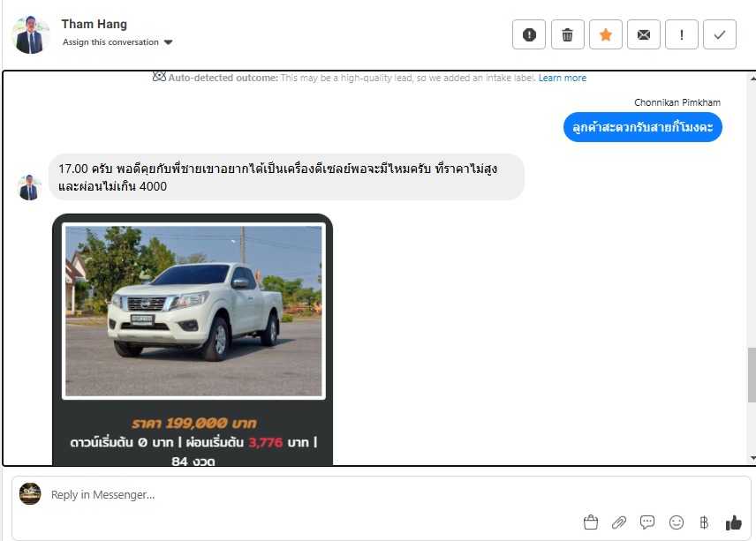The height and width of the screenshot is (541, 756).
Task: Open the emoji picker smiley icon
Action: [677, 522]
